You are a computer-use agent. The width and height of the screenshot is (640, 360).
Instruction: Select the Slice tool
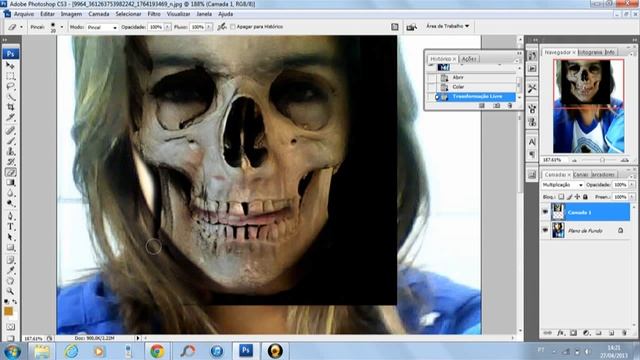pos(10,118)
